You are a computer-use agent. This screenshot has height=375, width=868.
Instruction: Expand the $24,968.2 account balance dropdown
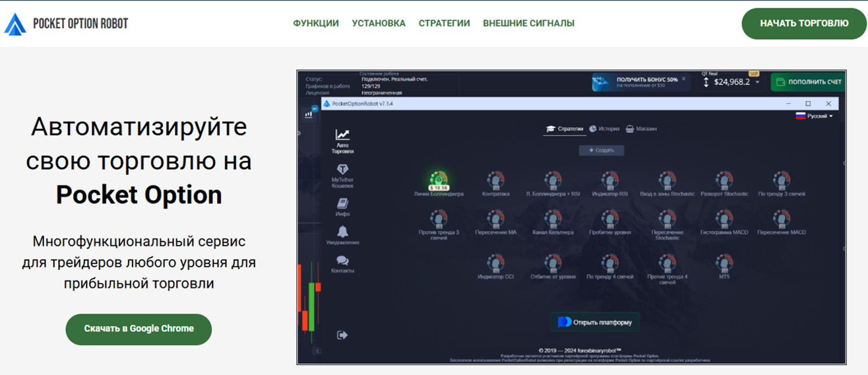point(731,82)
